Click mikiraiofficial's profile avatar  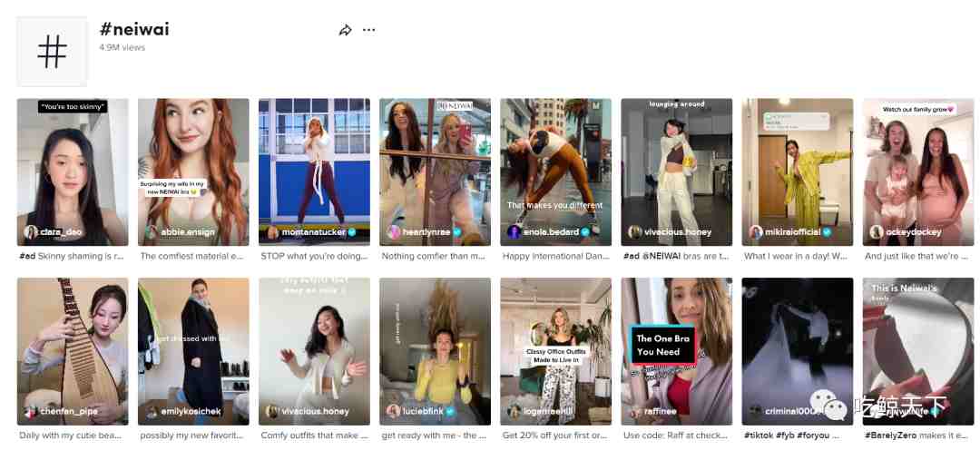tap(756, 232)
